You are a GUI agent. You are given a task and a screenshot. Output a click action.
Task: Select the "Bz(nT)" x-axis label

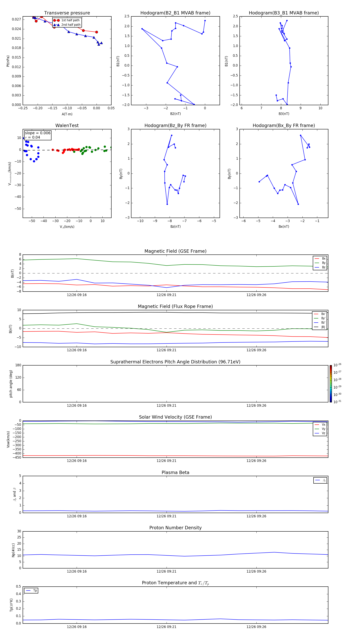175,227
